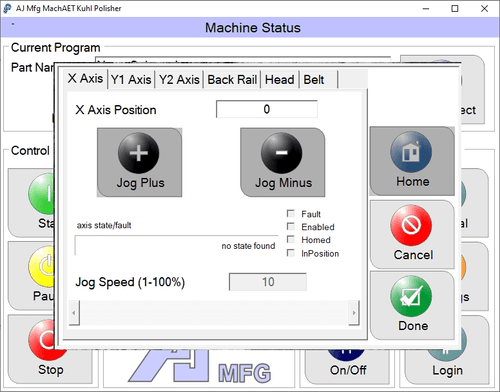Viewport: 500px width, 392px height.
Task: Click the jog speed slider left arrow
Action: (x=74, y=313)
